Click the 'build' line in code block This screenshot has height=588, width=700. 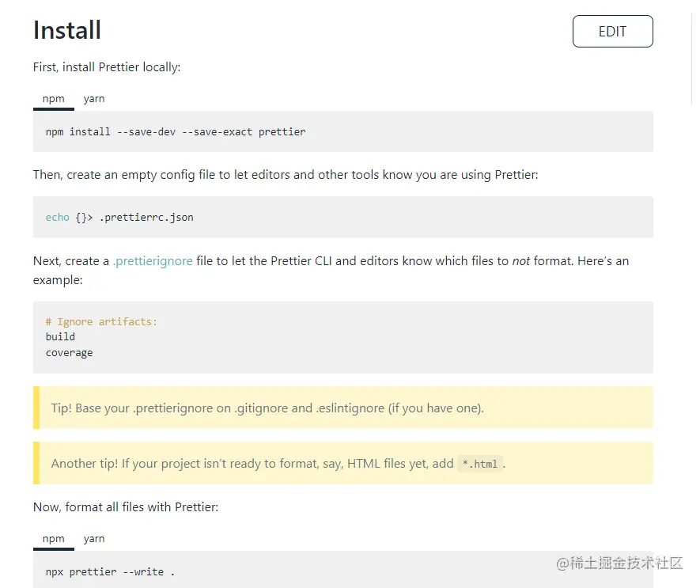click(60, 336)
